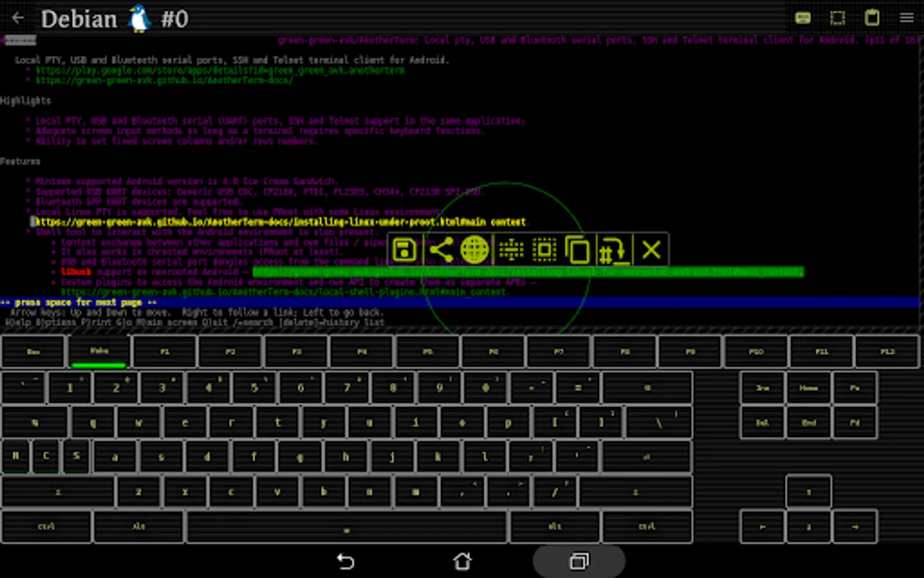Open the hamburger menu in top bar
This screenshot has height=578, width=924.
(907, 18)
